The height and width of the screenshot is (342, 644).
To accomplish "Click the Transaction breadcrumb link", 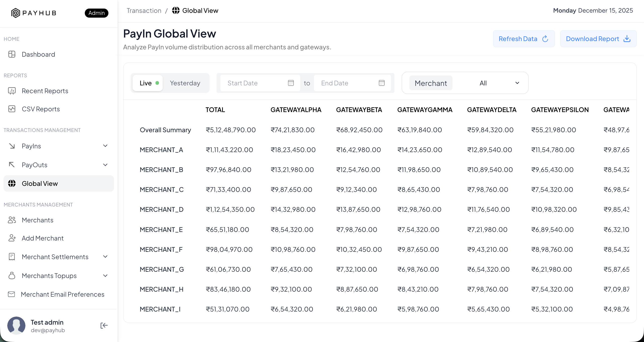I will coord(144,11).
